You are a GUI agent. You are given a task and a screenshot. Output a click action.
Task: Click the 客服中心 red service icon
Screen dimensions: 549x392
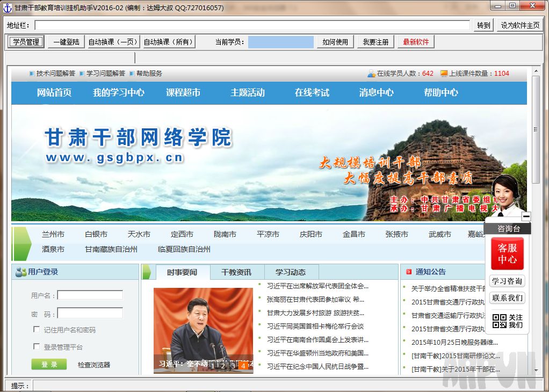(x=507, y=253)
